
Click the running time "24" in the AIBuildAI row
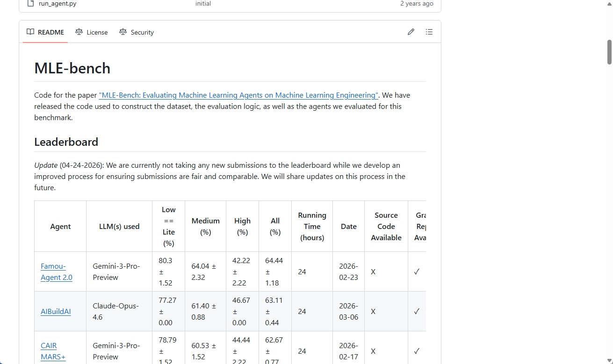pyautogui.click(x=302, y=312)
